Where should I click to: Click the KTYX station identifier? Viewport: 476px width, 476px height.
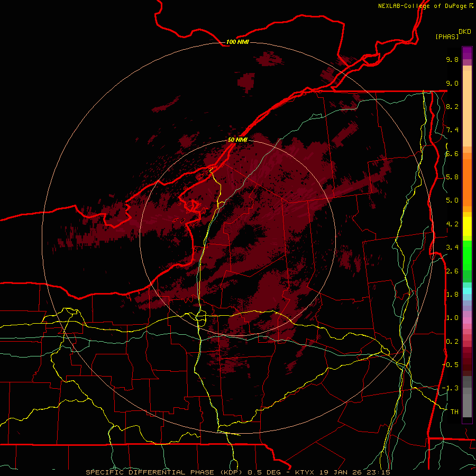305,472
